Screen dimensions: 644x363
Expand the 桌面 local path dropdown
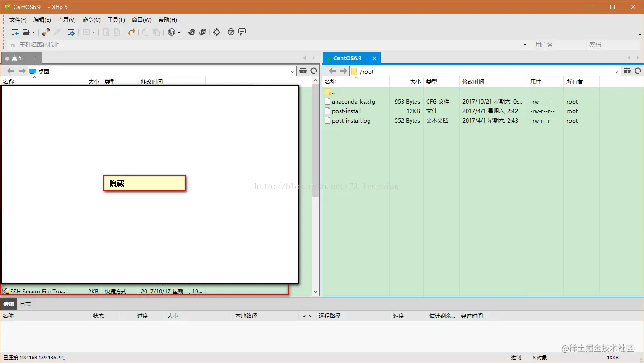click(293, 71)
